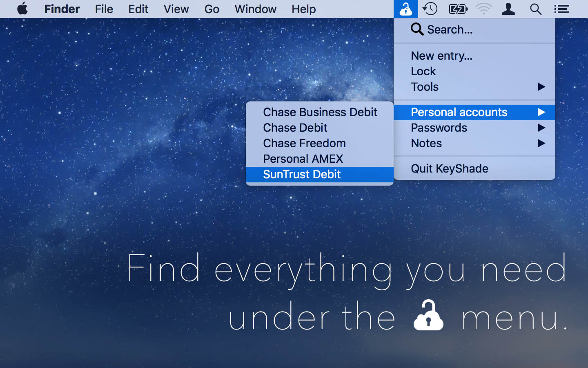Open the File menu
588x368 pixels.
pos(104,9)
